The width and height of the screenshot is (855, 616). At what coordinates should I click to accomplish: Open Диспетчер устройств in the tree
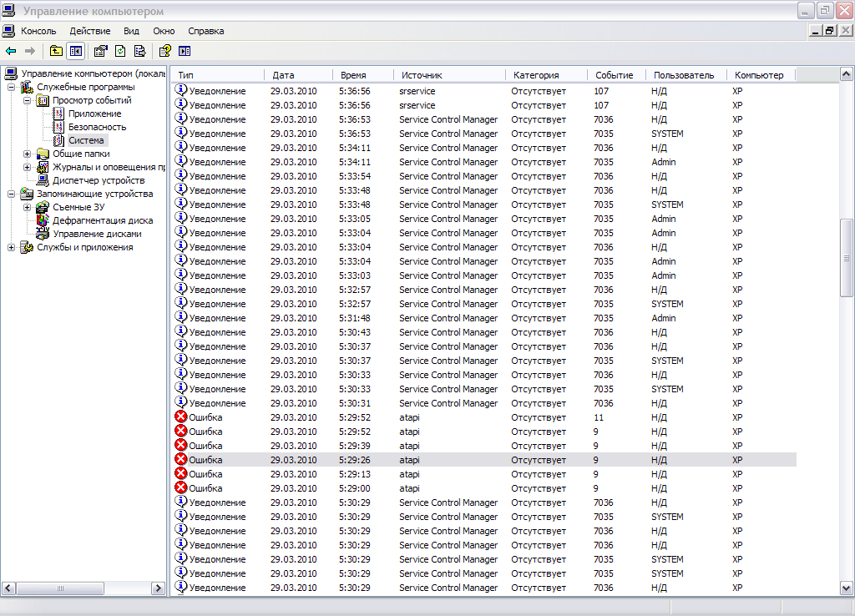pyautogui.click(x=98, y=180)
